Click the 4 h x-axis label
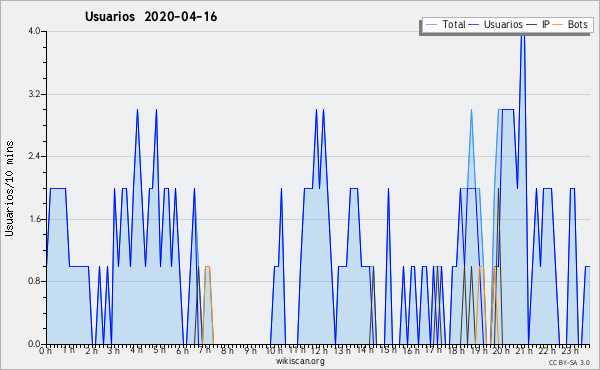This screenshot has width=600, height=370. (x=136, y=350)
